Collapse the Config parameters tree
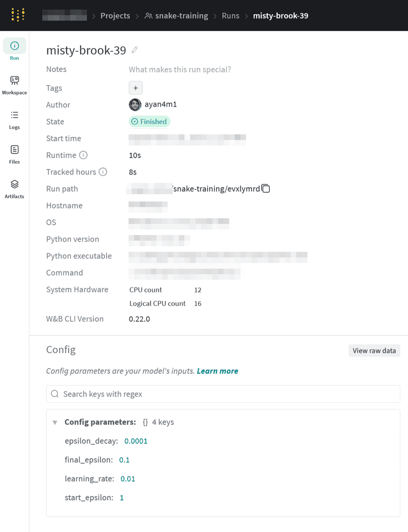Image resolution: width=408 pixels, height=532 pixels. [x=55, y=423]
